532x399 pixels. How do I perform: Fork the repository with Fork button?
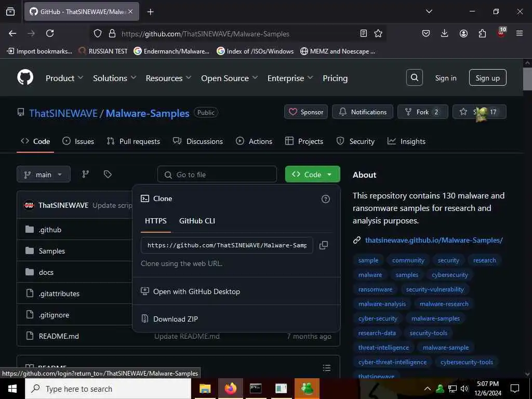pos(422,112)
